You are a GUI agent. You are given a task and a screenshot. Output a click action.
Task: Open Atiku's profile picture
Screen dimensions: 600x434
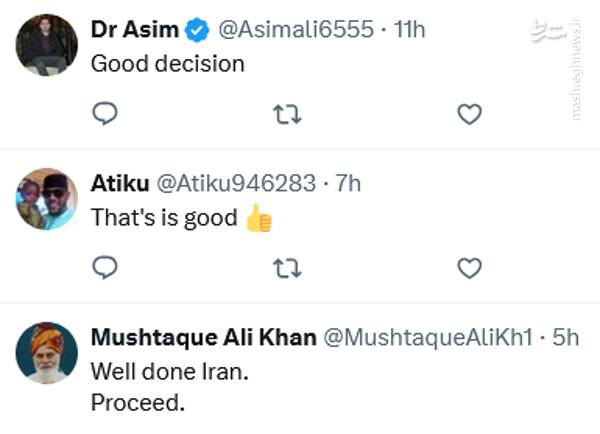[x=46, y=198]
